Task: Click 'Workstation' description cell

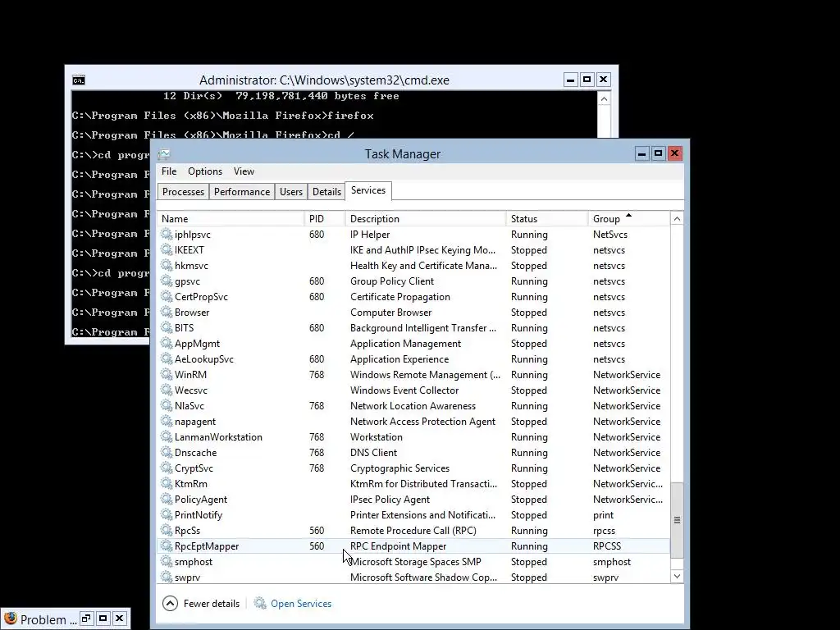Action: (x=376, y=437)
